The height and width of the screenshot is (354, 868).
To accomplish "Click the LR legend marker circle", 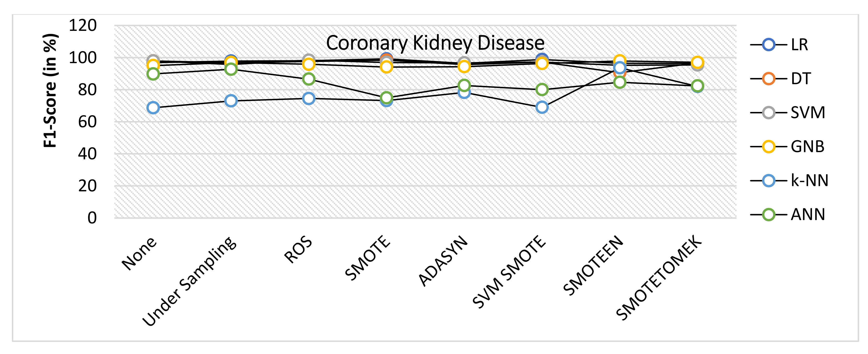I will coord(769,45).
